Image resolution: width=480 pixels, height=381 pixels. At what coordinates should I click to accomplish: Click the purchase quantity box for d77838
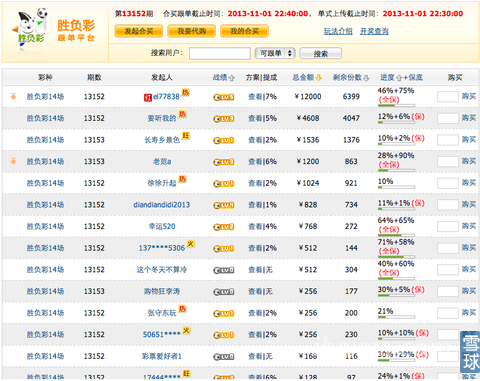point(448,97)
